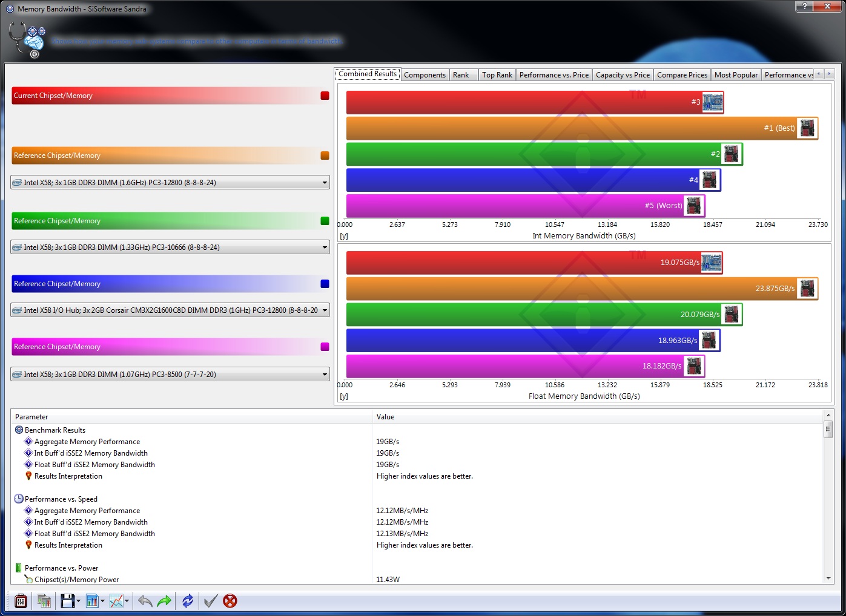The width and height of the screenshot is (846, 616).
Task: Click motherboard thumbnail on #1 (Best) bar
Action: (807, 128)
